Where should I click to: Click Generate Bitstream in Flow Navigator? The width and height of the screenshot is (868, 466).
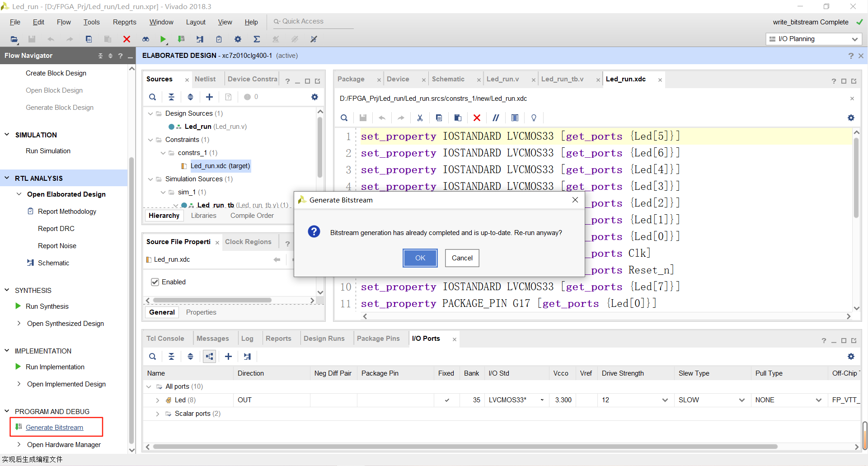[x=54, y=428]
